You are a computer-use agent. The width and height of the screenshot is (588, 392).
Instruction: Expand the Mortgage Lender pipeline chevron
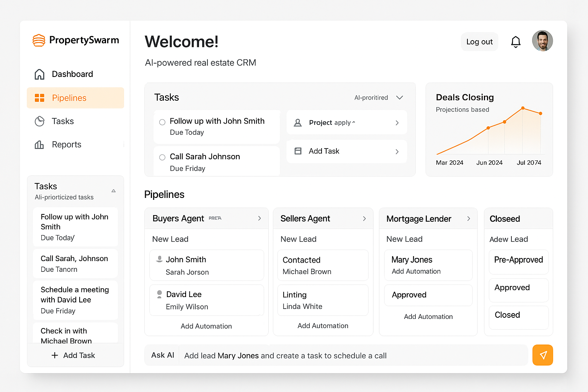tap(469, 219)
